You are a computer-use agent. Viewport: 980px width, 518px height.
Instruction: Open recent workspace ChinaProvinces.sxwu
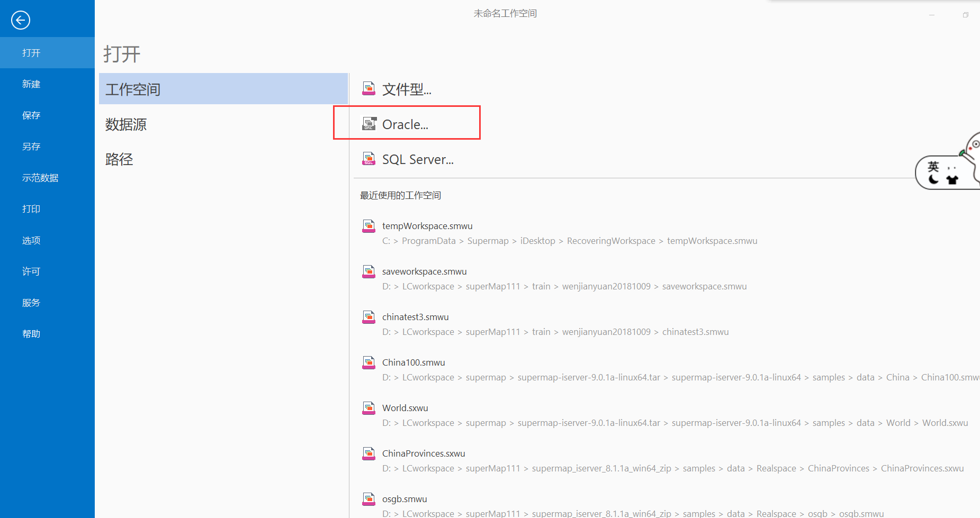pyautogui.click(x=424, y=453)
